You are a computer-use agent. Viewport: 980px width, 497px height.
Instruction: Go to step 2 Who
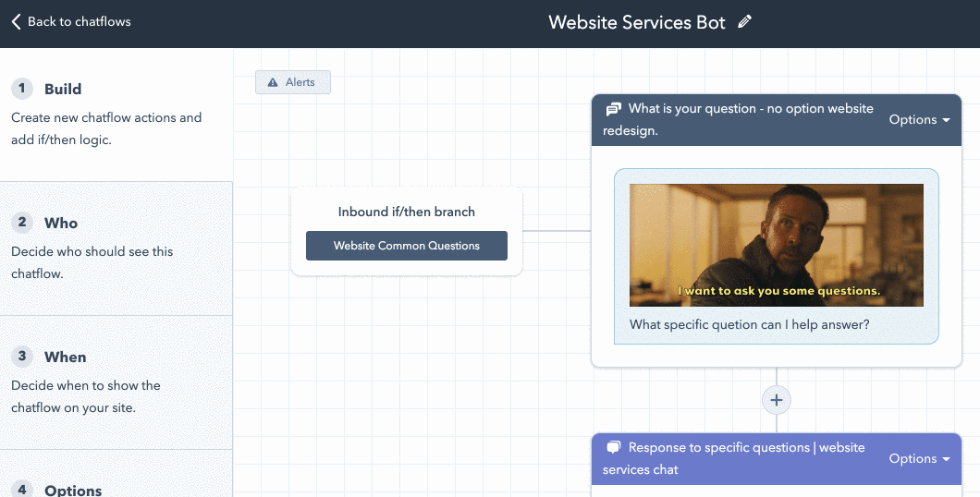[x=116, y=248]
